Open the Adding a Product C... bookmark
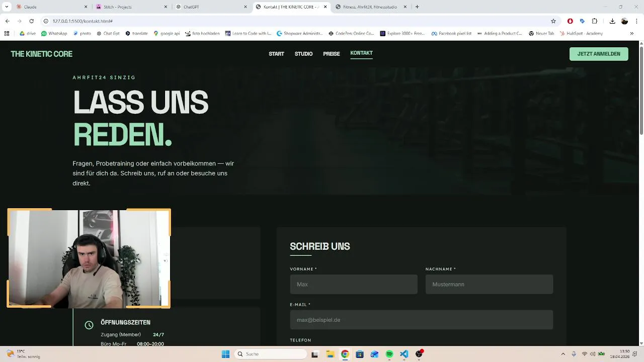644x362 pixels. pos(499,34)
